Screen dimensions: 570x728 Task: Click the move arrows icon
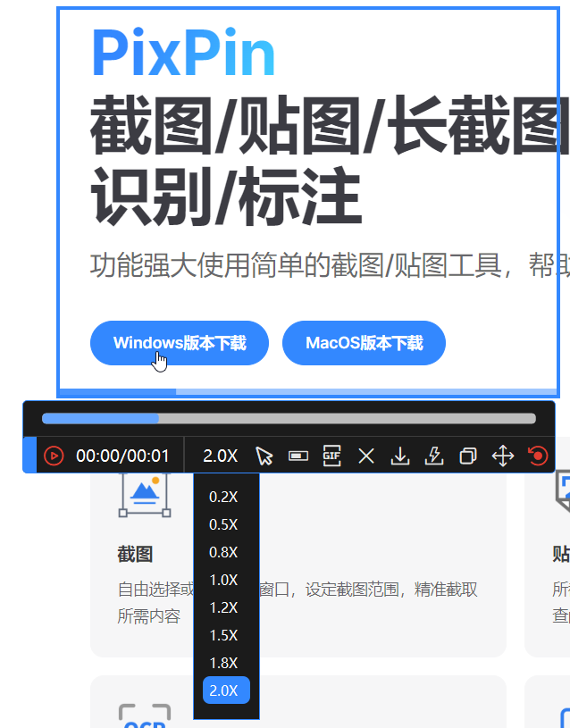pyautogui.click(x=503, y=456)
